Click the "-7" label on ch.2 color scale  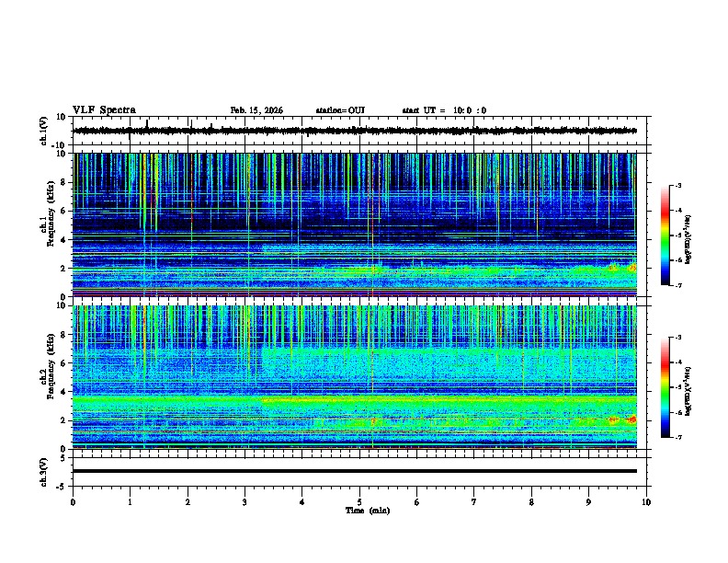[x=678, y=437]
